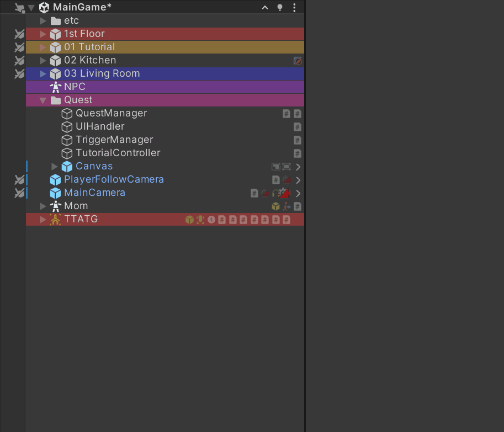Select the QuestManager object

pos(111,114)
